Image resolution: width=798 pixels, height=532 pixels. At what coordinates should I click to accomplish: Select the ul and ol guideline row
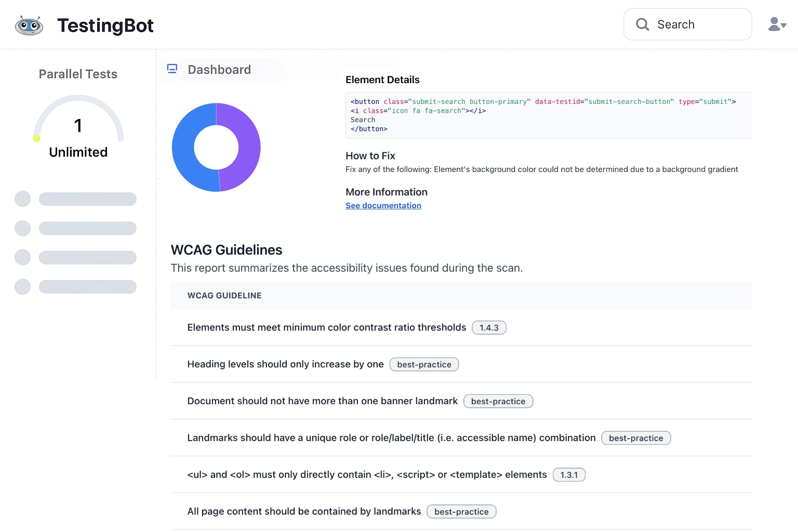(461, 475)
